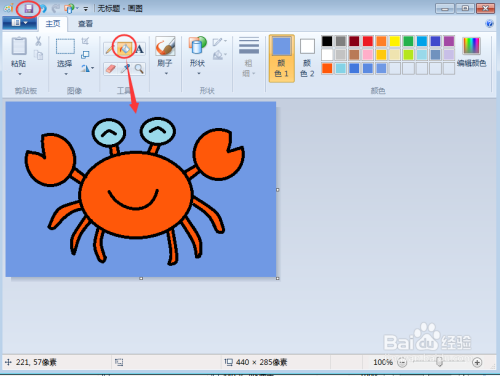The image size is (500, 376).
Task: Switch to the 查看 tab
Action: (x=85, y=24)
